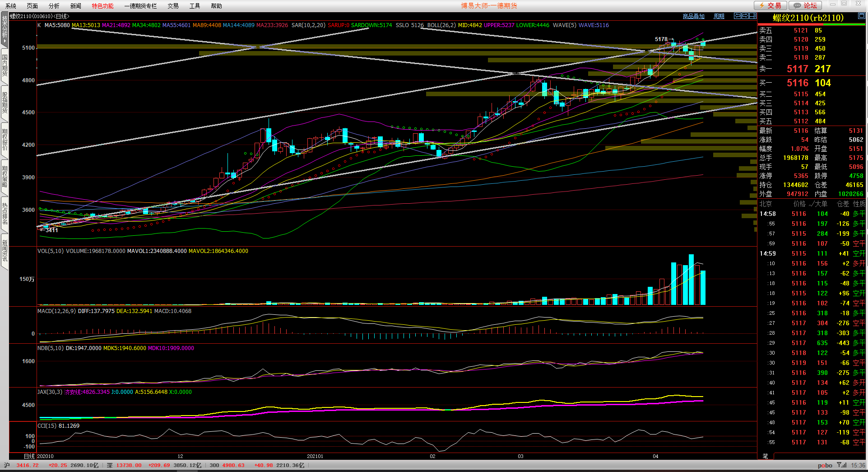Switch to the 国内期货 side tab
Screen dimensions: 868x472
5,65
